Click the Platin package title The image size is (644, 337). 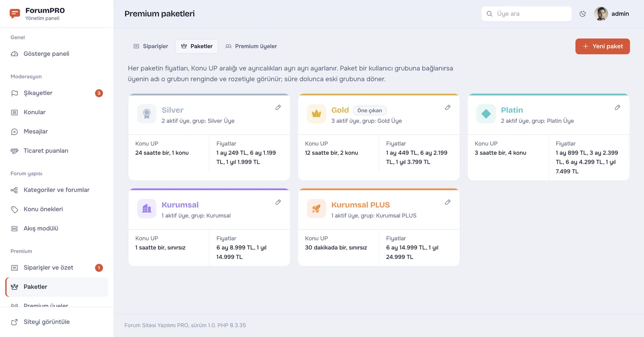pos(512,110)
